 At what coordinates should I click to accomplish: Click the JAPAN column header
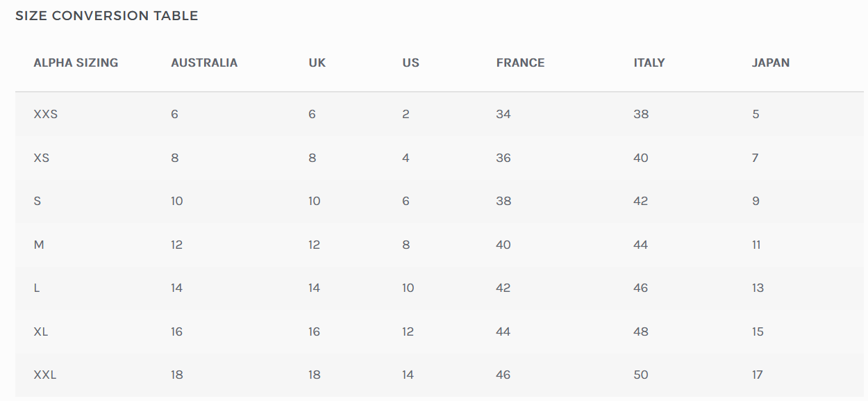coord(770,63)
